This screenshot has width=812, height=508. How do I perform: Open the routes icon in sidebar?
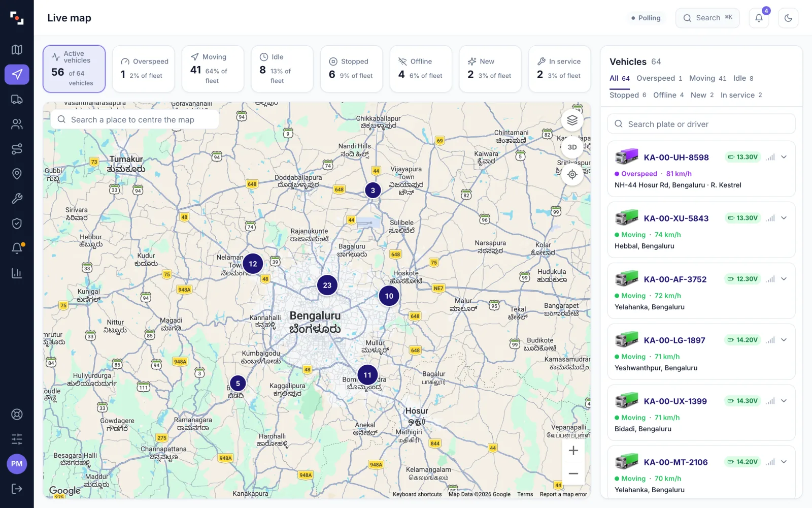click(x=17, y=149)
